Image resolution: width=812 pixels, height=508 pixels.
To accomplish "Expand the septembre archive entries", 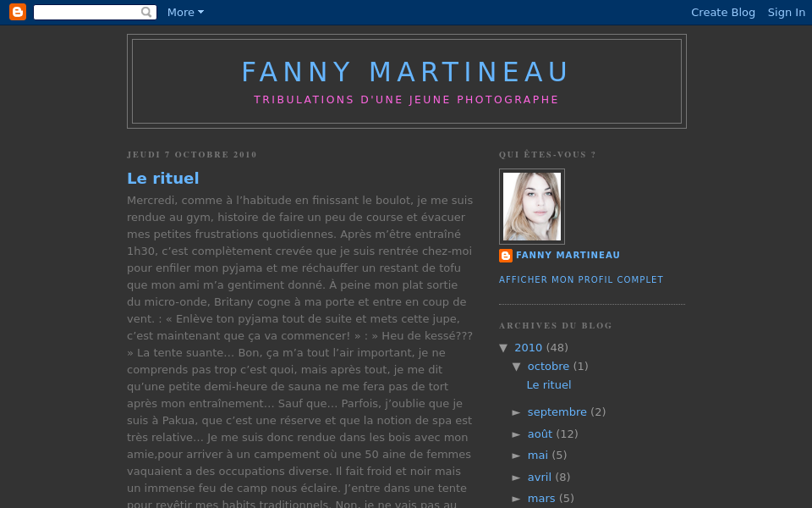I will (518, 412).
